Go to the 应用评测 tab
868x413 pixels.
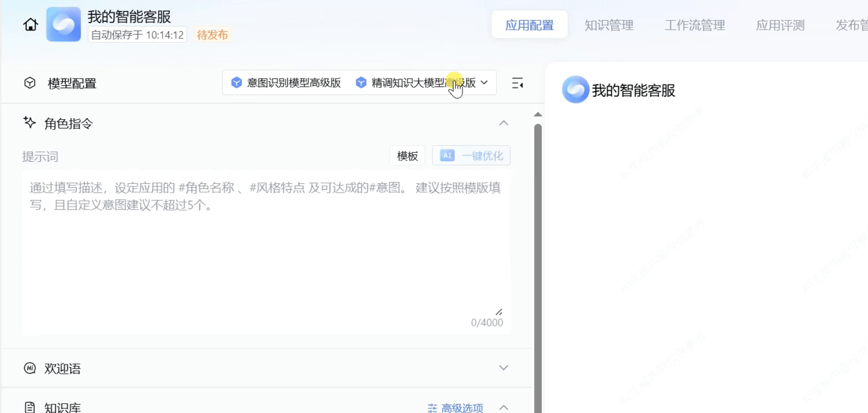780,25
